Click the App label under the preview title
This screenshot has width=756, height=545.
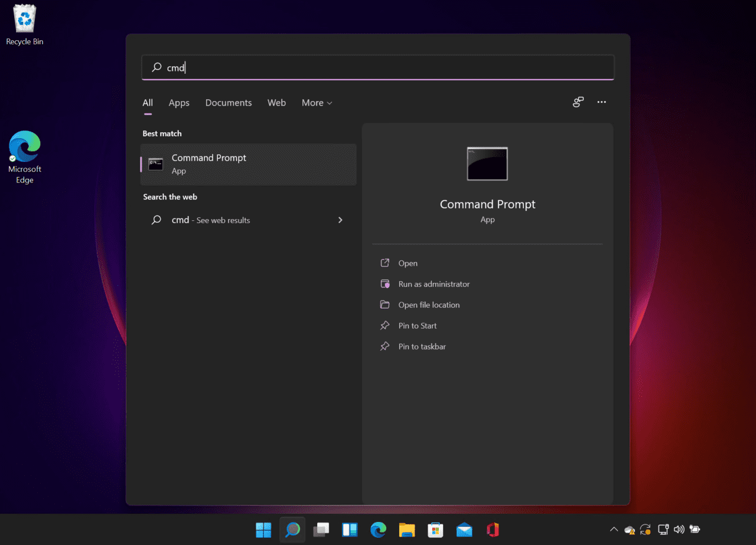pyautogui.click(x=487, y=219)
